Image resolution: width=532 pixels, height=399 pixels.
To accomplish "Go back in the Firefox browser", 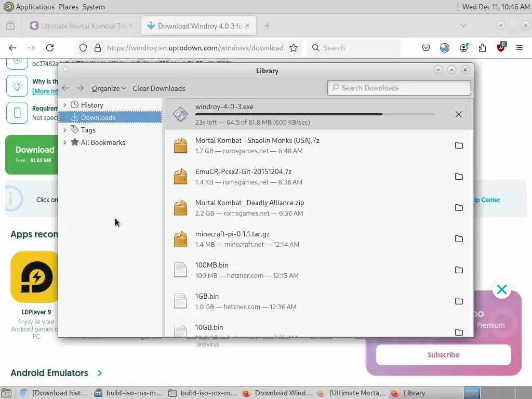I will [12, 48].
